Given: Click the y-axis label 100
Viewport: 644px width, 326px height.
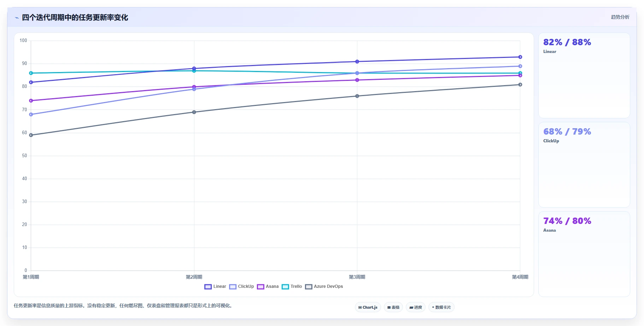Looking at the screenshot, I should tap(23, 41).
